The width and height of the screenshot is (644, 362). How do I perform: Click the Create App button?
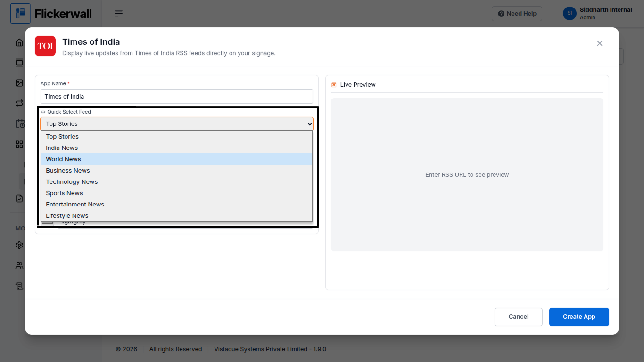579,317
